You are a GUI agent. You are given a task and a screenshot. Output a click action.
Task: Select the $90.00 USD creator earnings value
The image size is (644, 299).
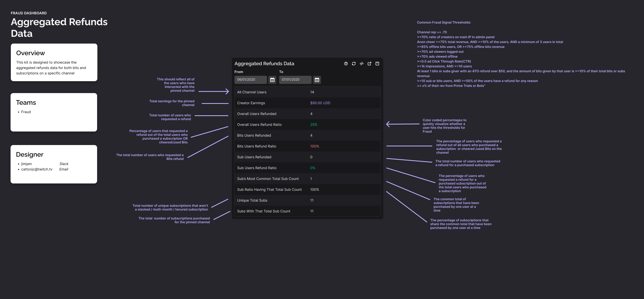click(x=320, y=103)
